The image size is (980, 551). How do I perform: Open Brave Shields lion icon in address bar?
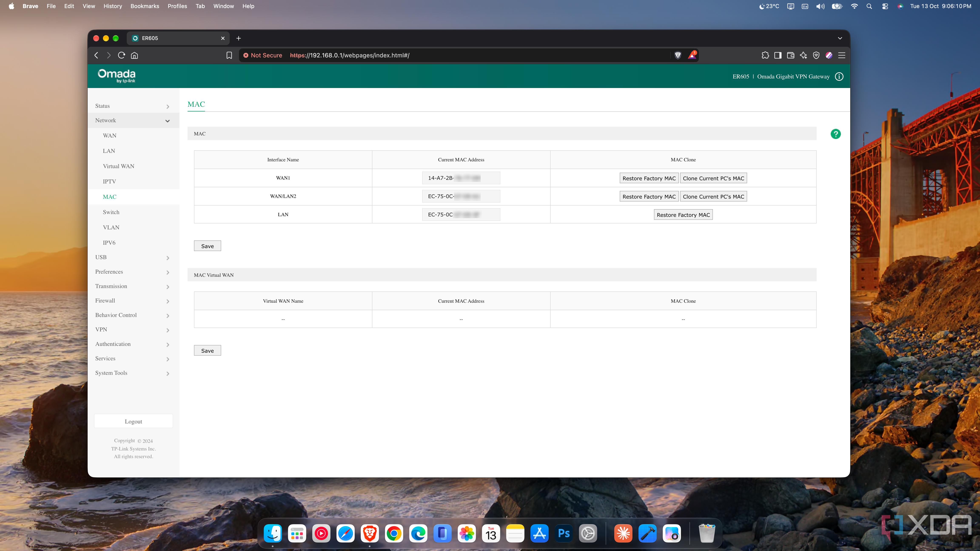[678, 55]
